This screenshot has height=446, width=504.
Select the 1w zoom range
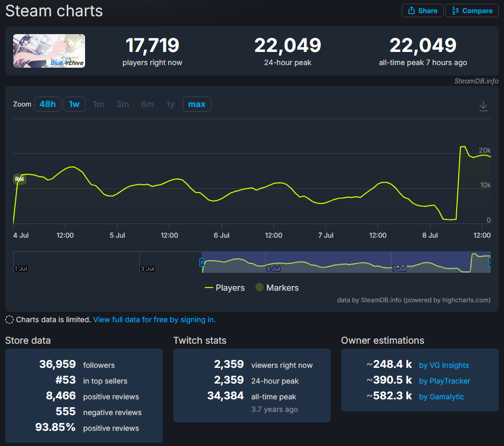[x=74, y=104]
